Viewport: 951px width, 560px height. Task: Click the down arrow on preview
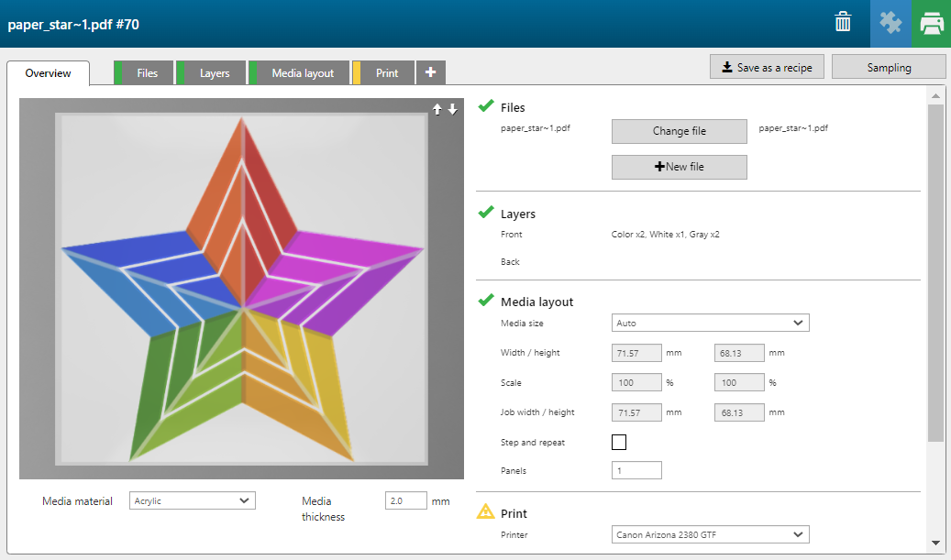click(452, 109)
